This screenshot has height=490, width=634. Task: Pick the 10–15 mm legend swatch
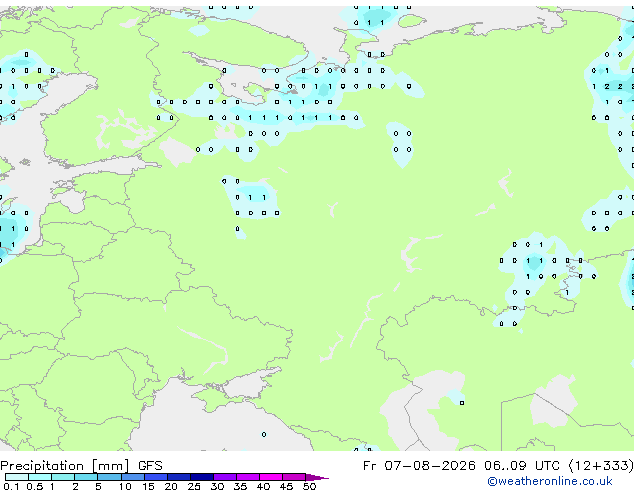132,477
